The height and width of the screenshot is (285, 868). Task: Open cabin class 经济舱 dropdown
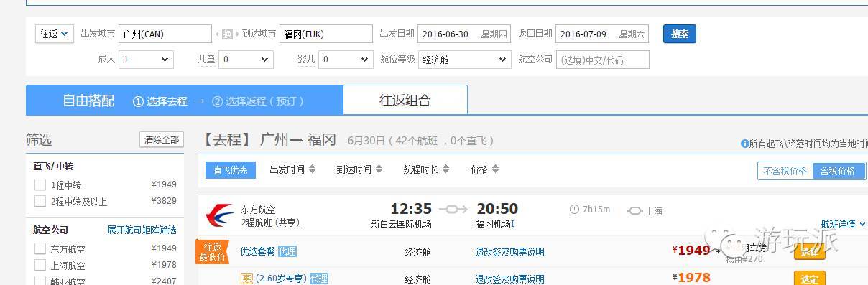pos(464,60)
